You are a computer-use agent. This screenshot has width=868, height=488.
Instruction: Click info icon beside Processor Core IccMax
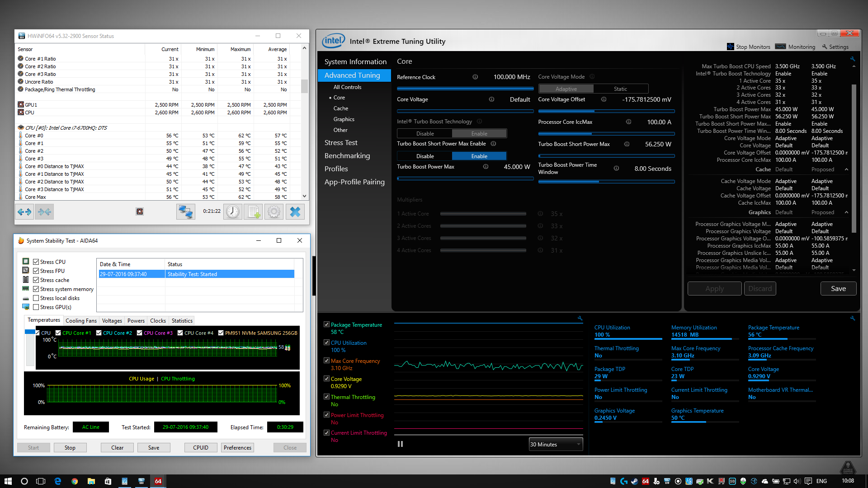pos(628,122)
